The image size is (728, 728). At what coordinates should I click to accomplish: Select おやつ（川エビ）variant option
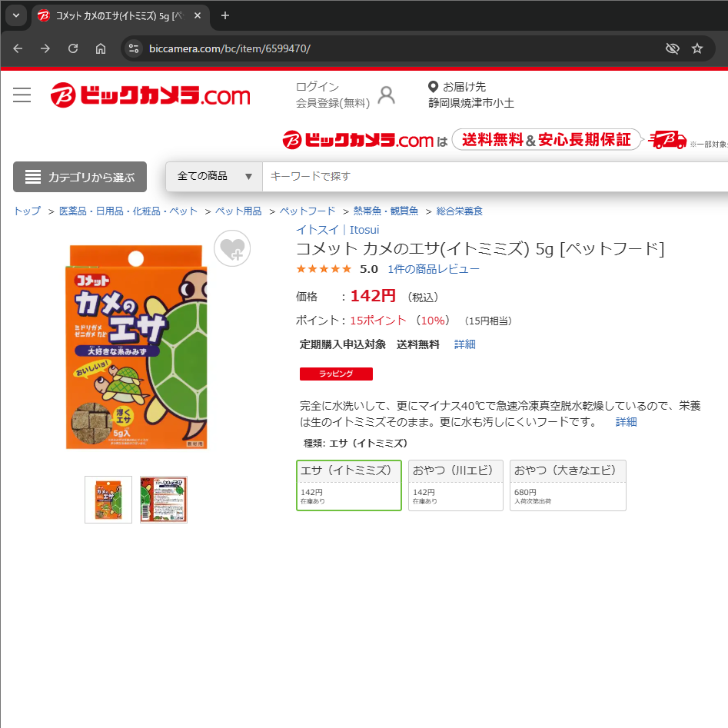tap(455, 486)
